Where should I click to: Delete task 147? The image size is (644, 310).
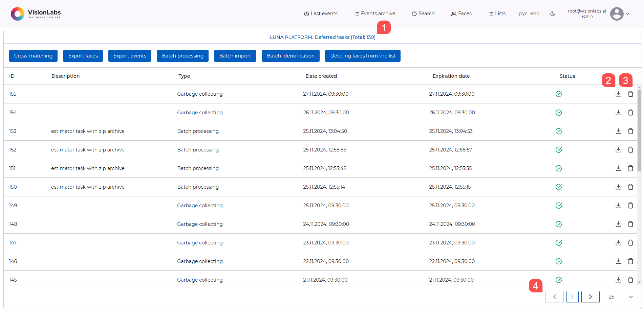(x=630, y=243)
